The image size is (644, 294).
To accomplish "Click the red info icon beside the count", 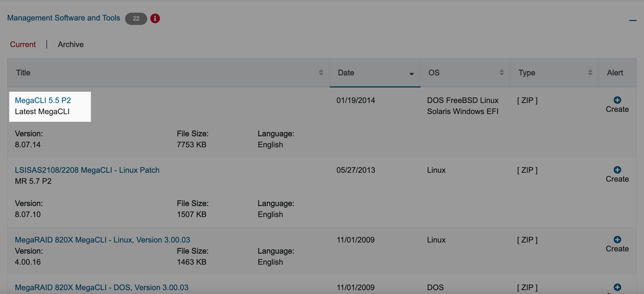I will click(155, 18).
